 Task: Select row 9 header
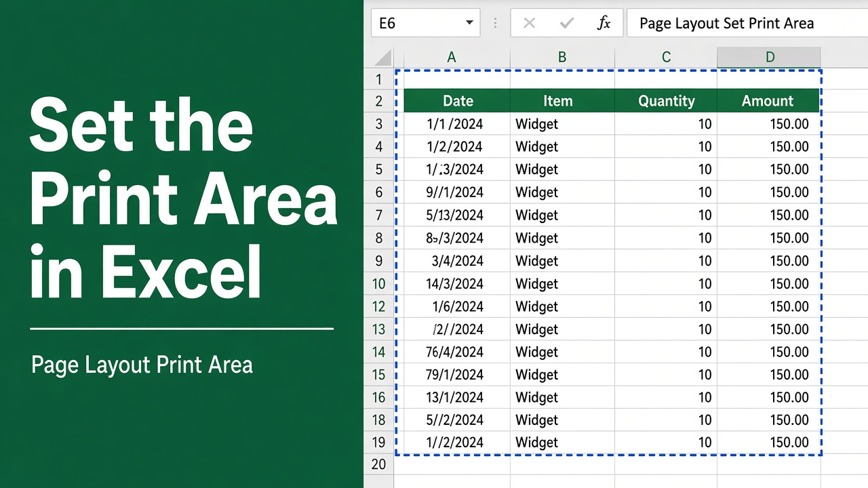click(x=378, y=261)
